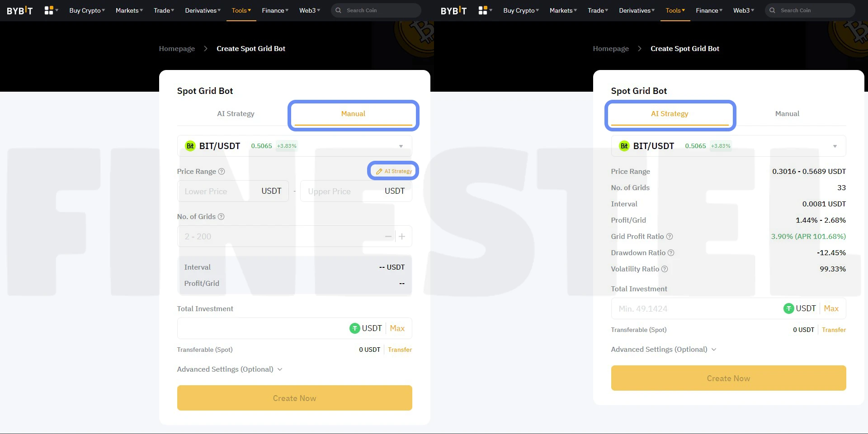
Task: Increase grid count with plus button
Action: pyautogui.click(x=402, y=236)
